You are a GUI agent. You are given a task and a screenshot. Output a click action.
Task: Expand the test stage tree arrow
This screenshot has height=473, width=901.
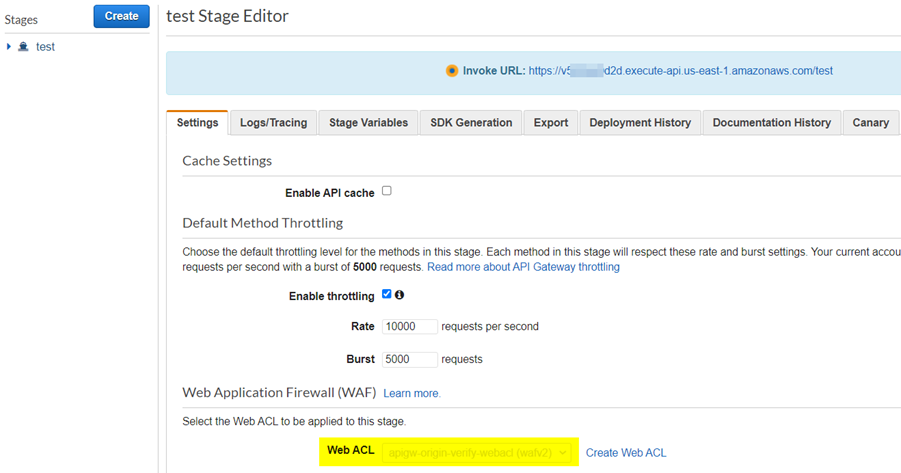click(9, 47)
